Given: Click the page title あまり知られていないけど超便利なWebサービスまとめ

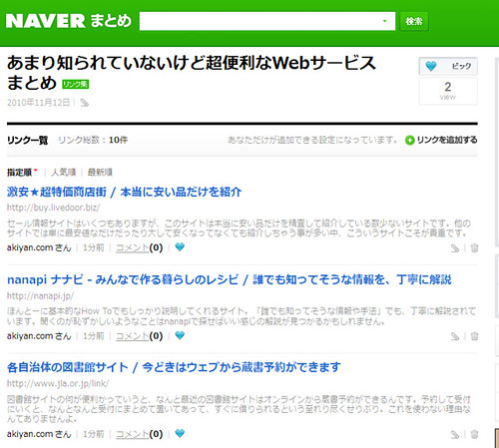Looking at the screenshot, I should click(192, 73).
